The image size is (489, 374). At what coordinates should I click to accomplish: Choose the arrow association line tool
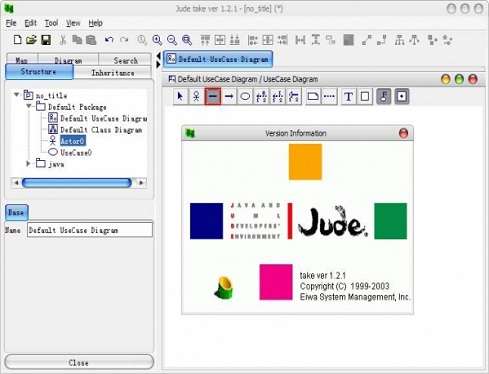pos(229,97)
